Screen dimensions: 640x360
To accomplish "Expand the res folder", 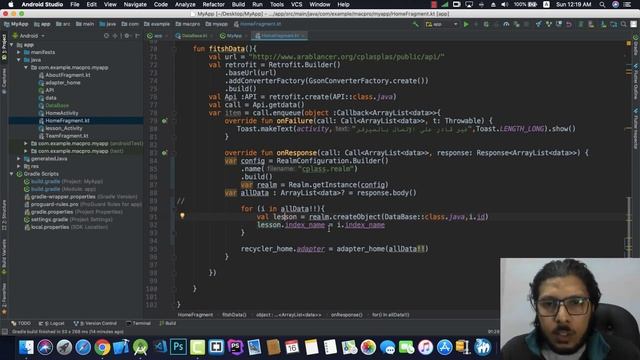I will click(19, 166).
